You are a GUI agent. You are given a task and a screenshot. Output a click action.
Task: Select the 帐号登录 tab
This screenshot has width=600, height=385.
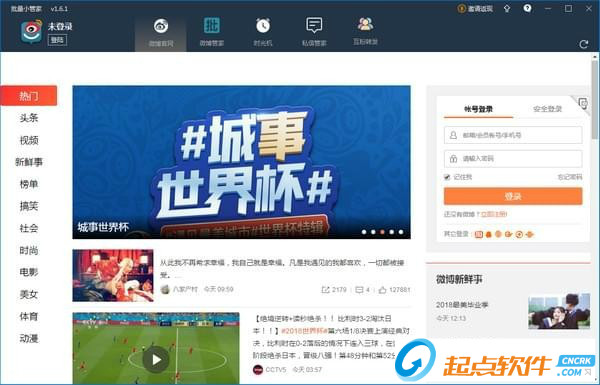pos(478,109)
